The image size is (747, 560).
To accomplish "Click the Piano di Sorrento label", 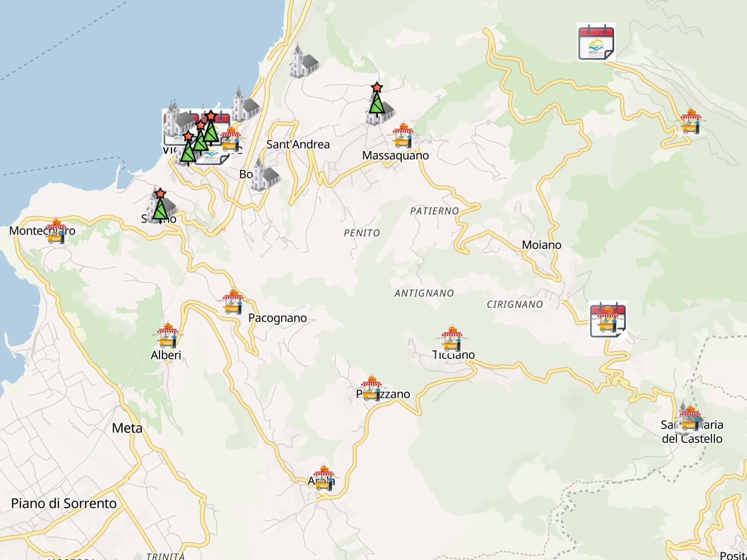I will click(x=64, y=504).
